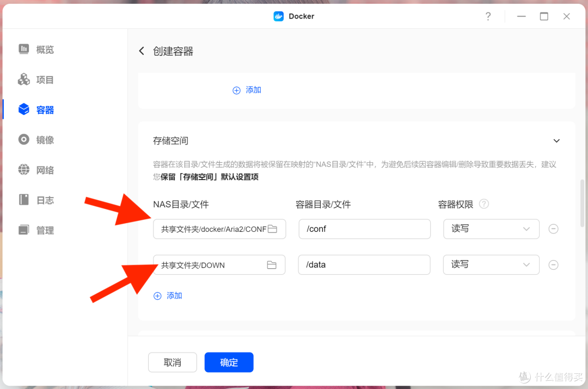This screenshot has width=588, height=389.
Task: Open the help question mark in title bar
Action: (488, 16)
